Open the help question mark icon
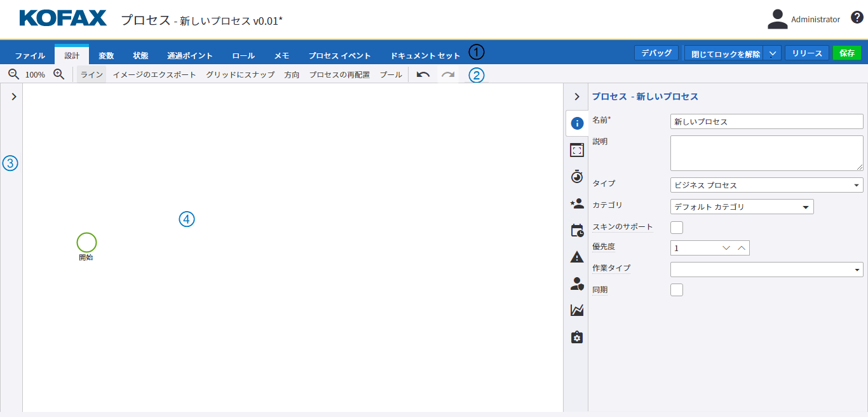The height and width of the screenshot is (417, 868). click(857, 18)
